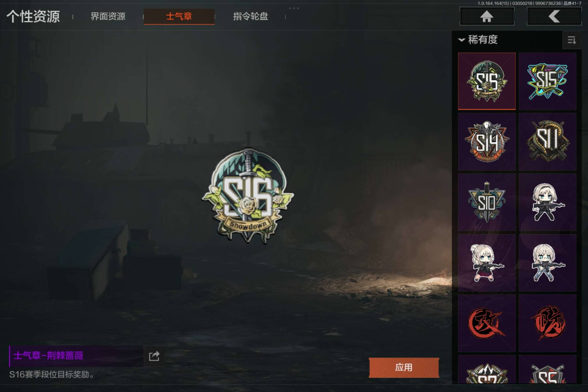Select the chibi girl in red skirt
This screenshot has height=392, width=588.
[x=487, y=263]
